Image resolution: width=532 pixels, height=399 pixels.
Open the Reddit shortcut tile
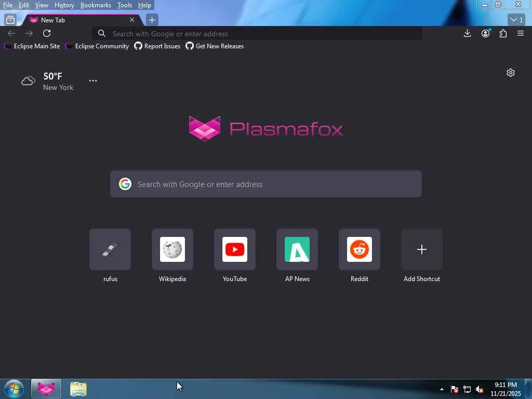pos(360,249)
